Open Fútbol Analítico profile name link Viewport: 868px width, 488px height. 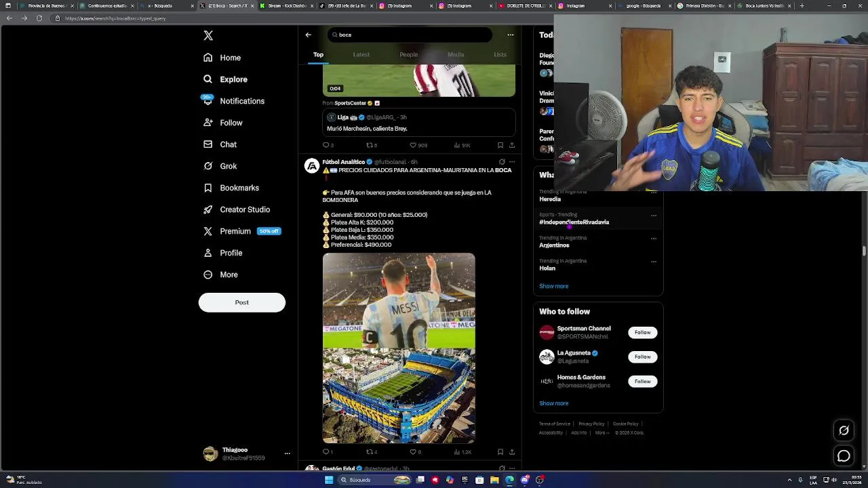click(x=344, y=162)
